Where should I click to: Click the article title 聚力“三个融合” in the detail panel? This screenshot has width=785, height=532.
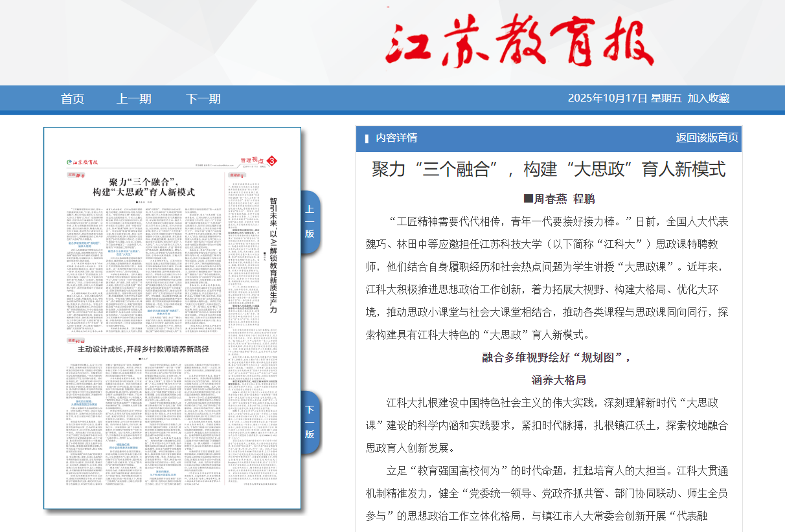(x=549, y=170)
